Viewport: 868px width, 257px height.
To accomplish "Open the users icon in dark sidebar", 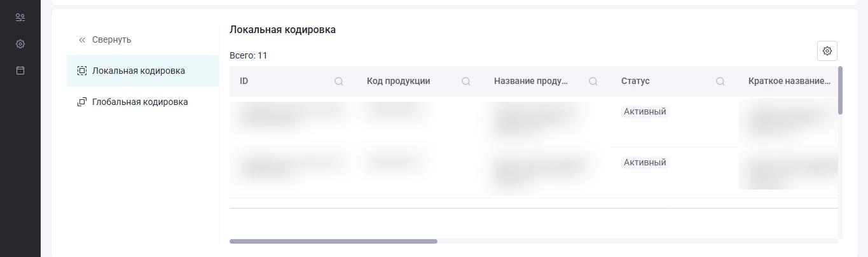I will pyautogui.click(x=20, y=18).
